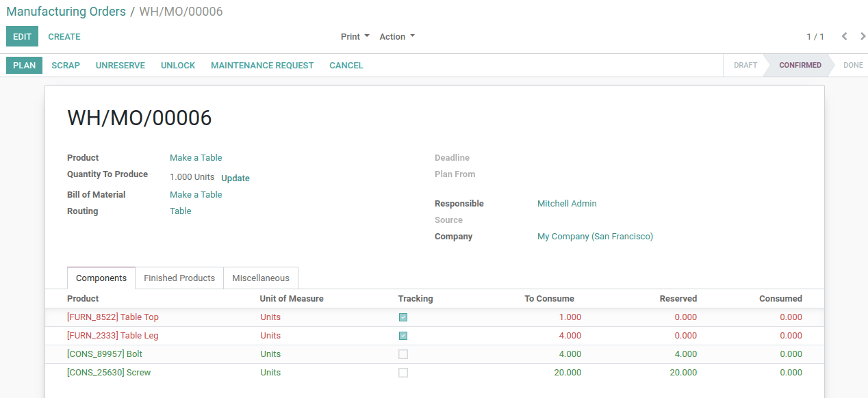The height and width of the screenshot is (398, 868).
Task: Click the Create button
Action: 64,36
